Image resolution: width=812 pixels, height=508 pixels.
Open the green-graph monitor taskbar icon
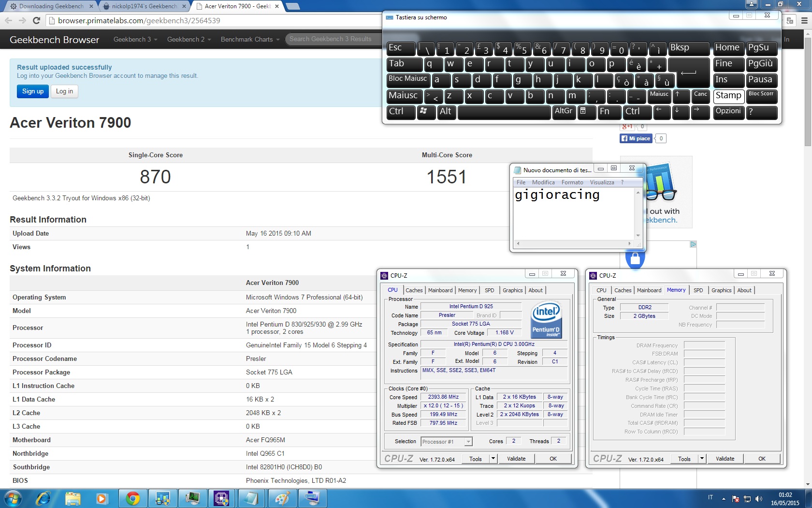pyautogui.click(x=192, y=498)
